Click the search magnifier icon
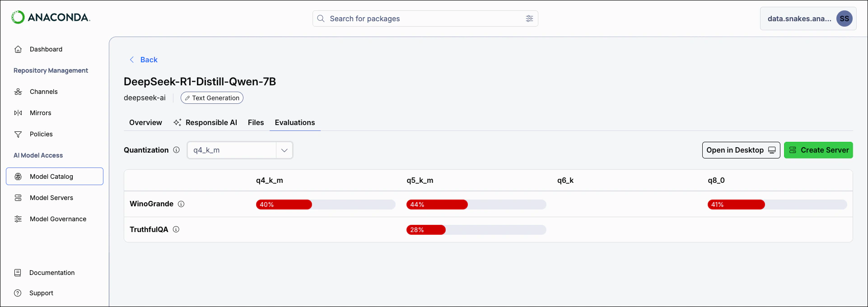Viewport: 868px width, 307px height. tap(321, 19)
